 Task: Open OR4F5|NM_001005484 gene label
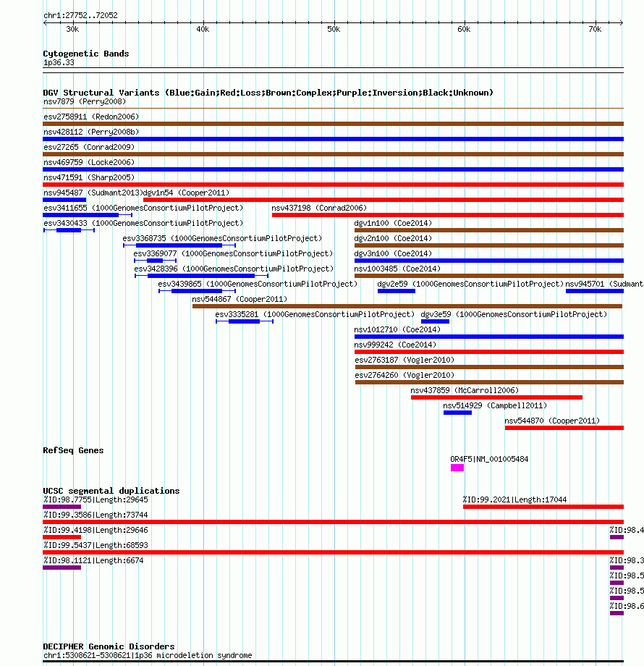(x=489, y=459)
